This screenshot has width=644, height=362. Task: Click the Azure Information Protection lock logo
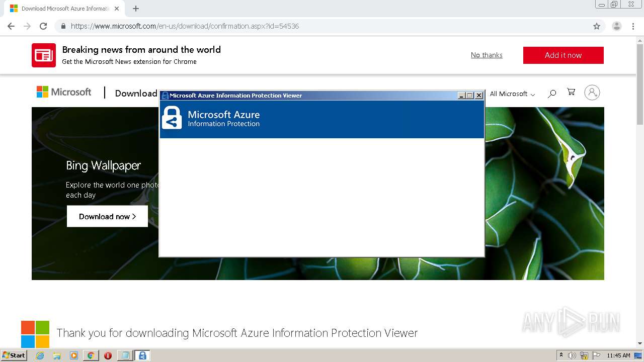[172, 118]
